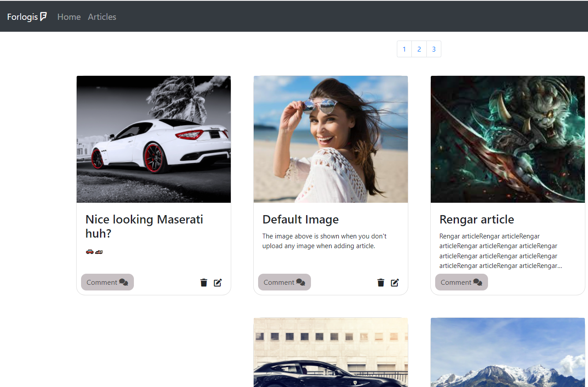
Task: Edit the Maserati article with pencil icon
Action: pos(218,283)
